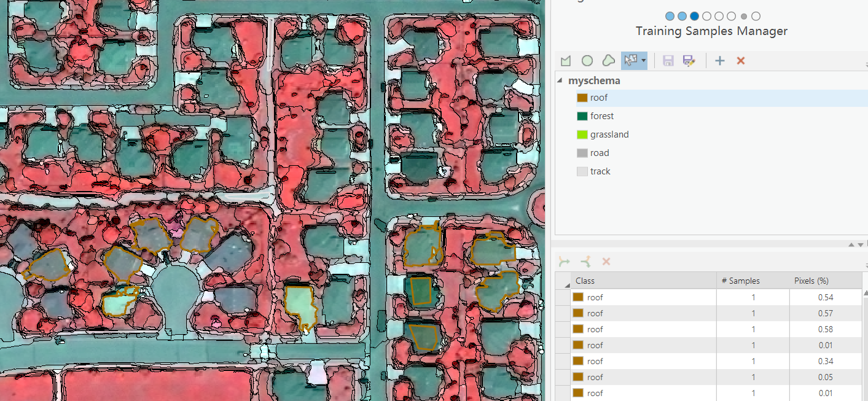The height and width of the screenshot is (401, 868).
Task: Add a new class with the plus icon
Action: pos(719,60)
